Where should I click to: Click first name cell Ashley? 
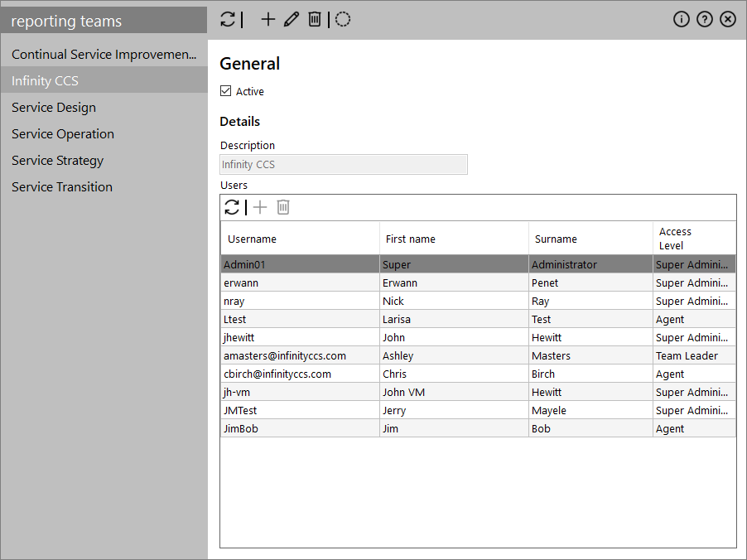(x=454, y=355)
